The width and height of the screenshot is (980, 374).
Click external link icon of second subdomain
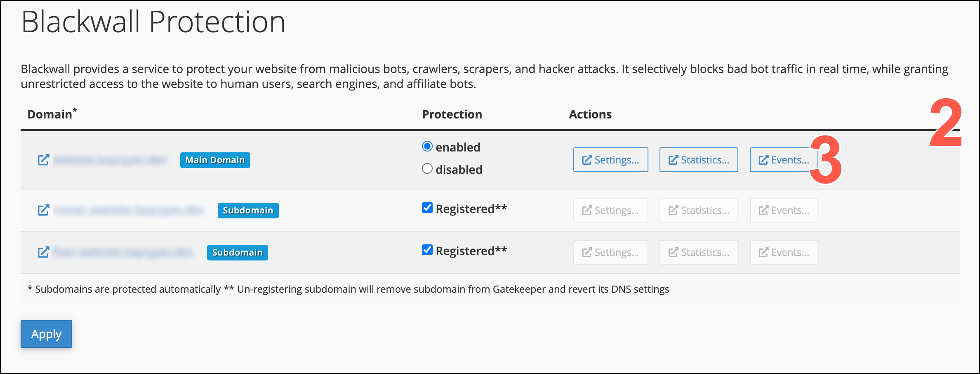pyautogui.click(x=43, y=252)
